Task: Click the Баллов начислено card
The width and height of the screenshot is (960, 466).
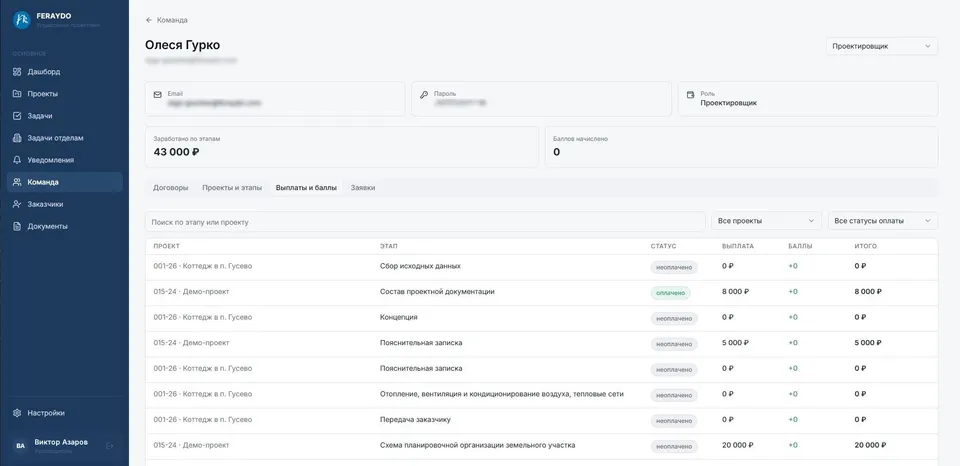Action: 741,147
